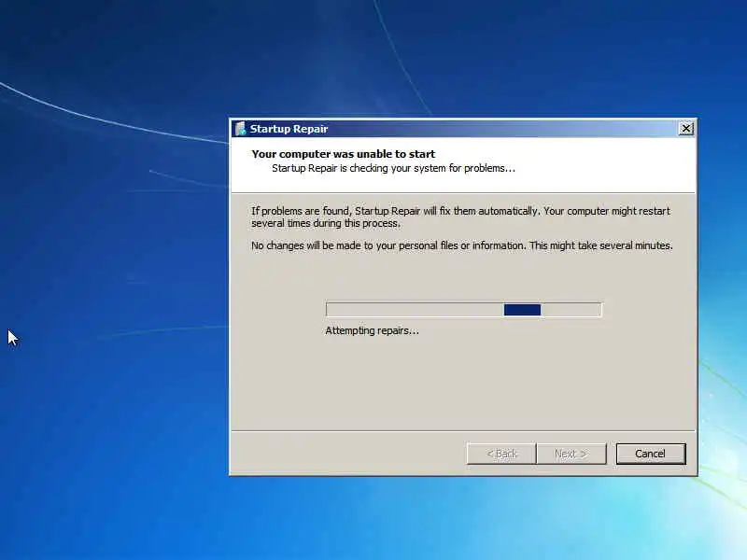This screenshot has height=560, width=747.
Task: Click the Startup Repair title bar icon
Action: pos(240,129)
